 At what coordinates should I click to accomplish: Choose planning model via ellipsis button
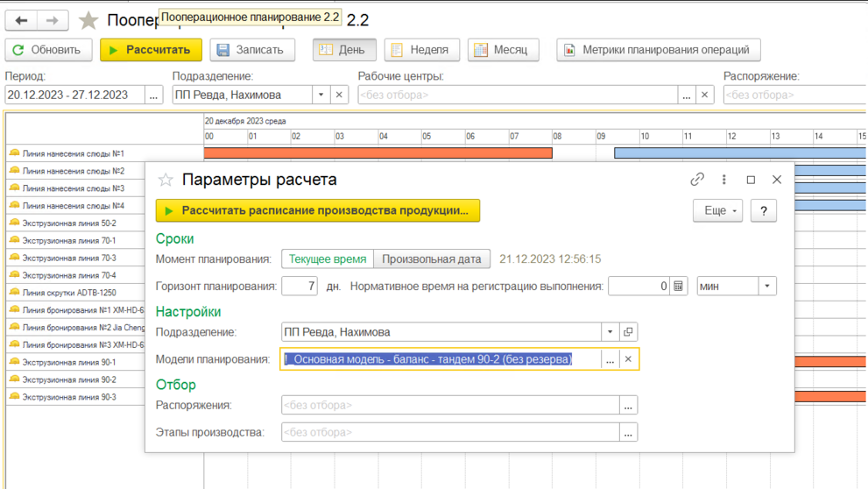click(x=610, y=359)
